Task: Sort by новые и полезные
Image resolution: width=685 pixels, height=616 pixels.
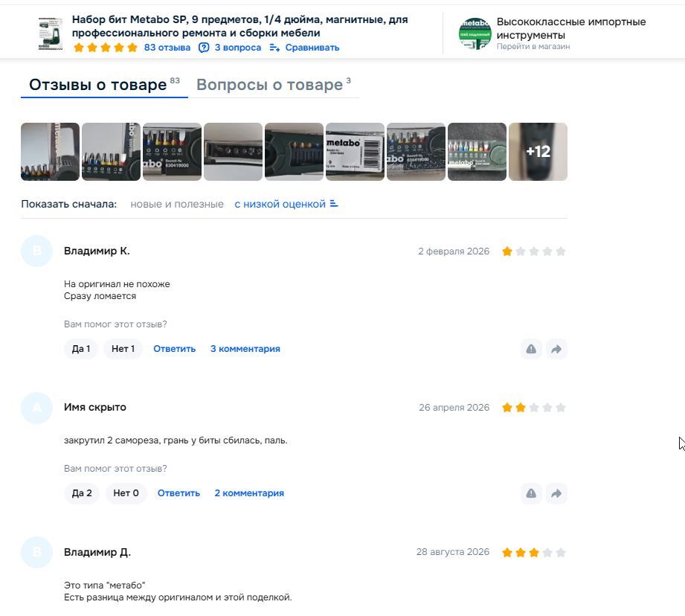Action: pyautogui.click(x=177, y=204)
